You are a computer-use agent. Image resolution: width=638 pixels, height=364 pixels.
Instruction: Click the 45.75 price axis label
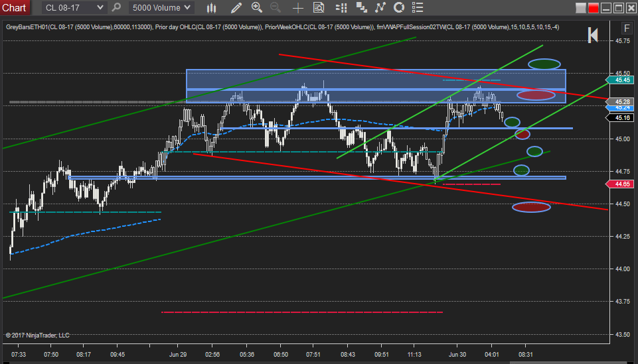point(623,41)
